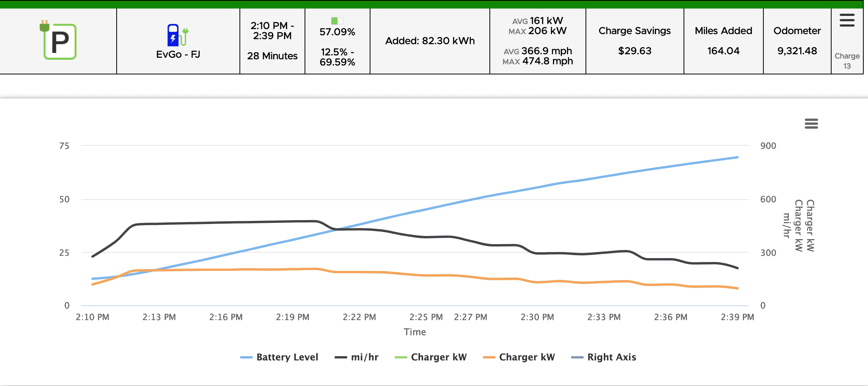Screen dimensions: 868x386
Task: Click the 2:10 PM axis tick label
Action: tap(92, 317)
